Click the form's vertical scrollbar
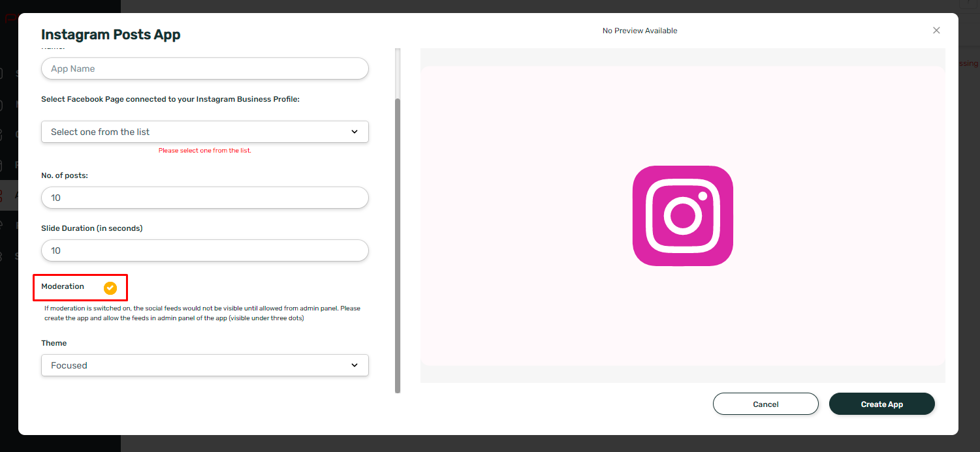This screenshot has height=452, width=980. pos(398,245)
